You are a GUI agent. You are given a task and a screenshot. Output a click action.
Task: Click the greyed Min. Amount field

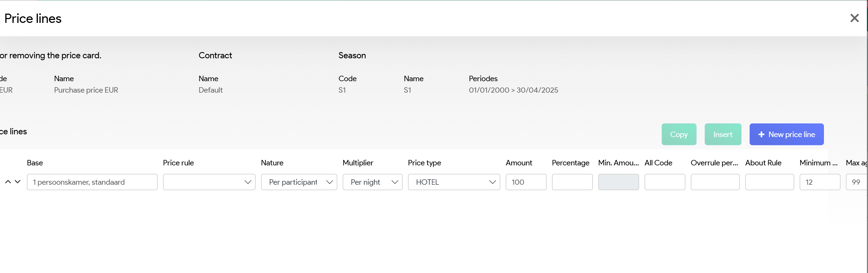pyautogui.click(x=618, y=182)
